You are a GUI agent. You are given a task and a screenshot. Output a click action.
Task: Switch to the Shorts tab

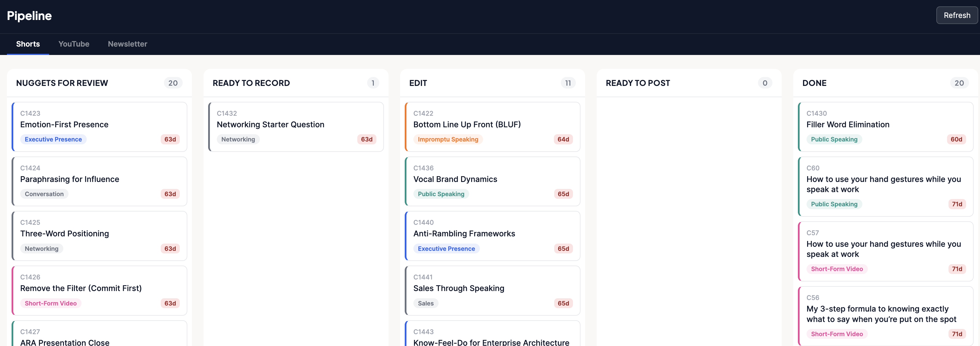click(x=28, y=44)
